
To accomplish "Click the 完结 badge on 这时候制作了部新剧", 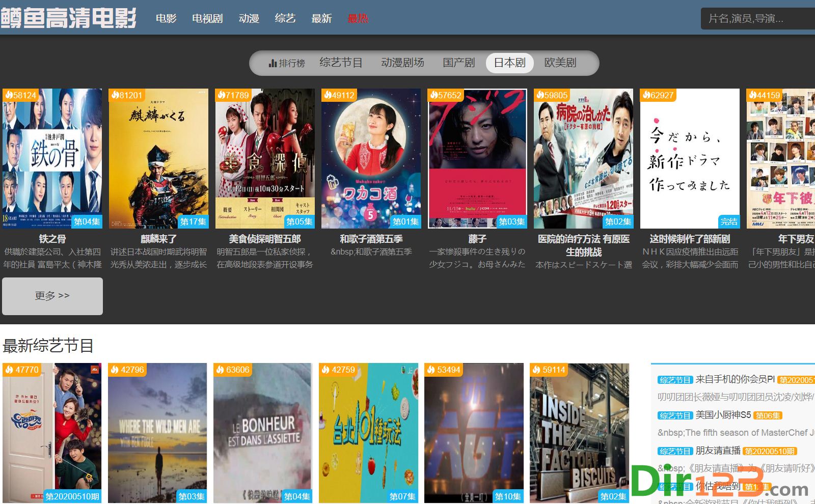I will pos(729,221).
